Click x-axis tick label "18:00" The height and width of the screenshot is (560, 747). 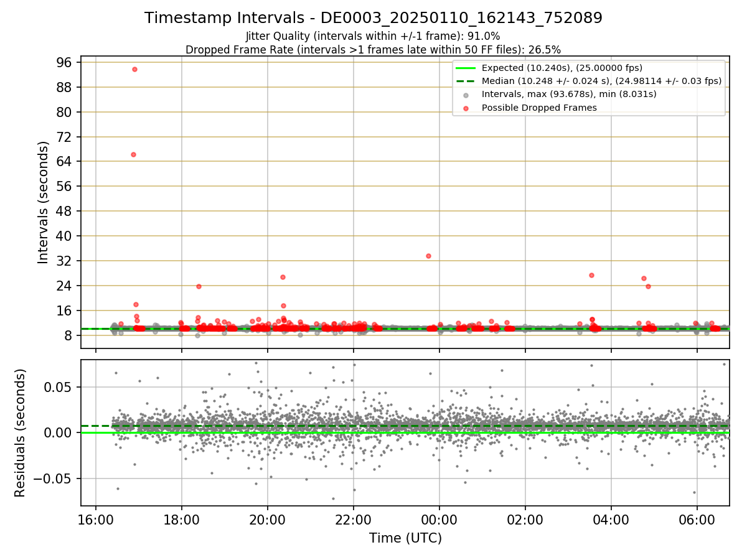pyautogui.click(x=182, y=519)
